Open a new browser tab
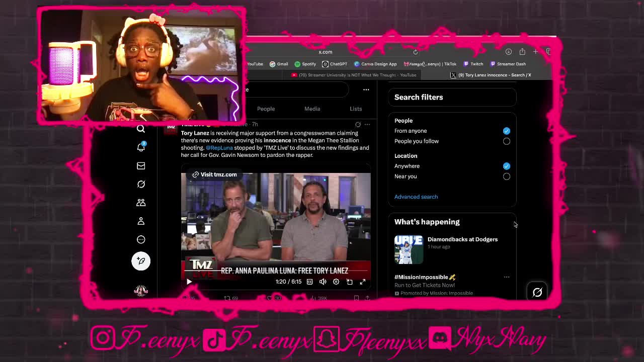Image resolution: width=644 pixels, height=362 pixels. [535, 52]
